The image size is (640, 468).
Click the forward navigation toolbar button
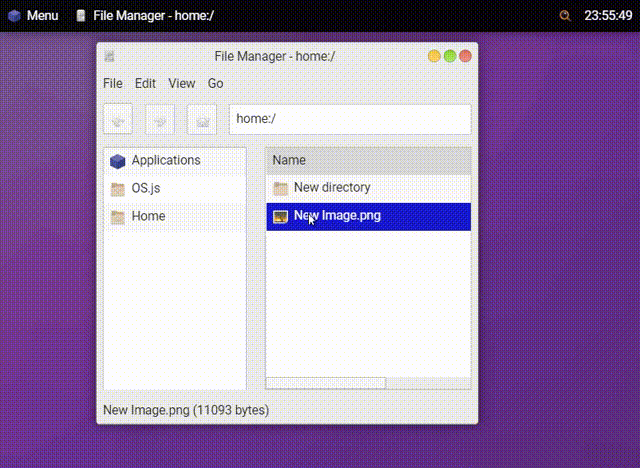point(160,119)
